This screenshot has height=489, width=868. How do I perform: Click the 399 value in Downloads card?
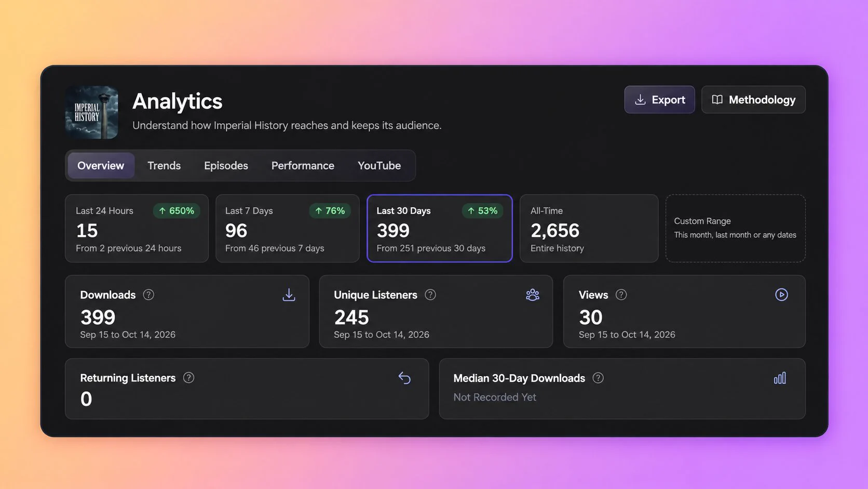(x=98, y=317)
